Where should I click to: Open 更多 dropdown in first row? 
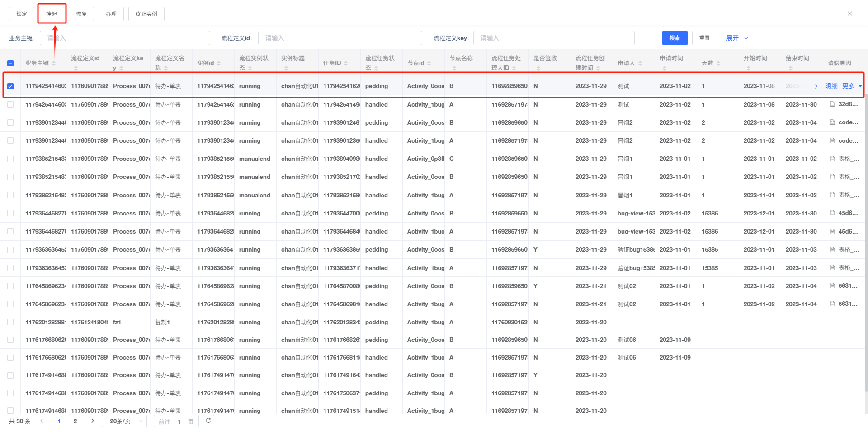coord(852,86)
